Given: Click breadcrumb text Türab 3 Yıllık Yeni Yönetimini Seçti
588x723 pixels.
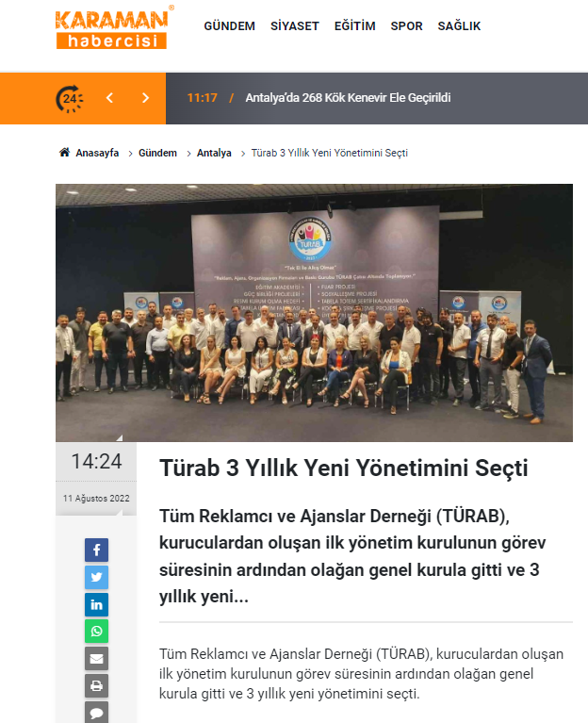Looking at the screenshot, I should point(330,153).
